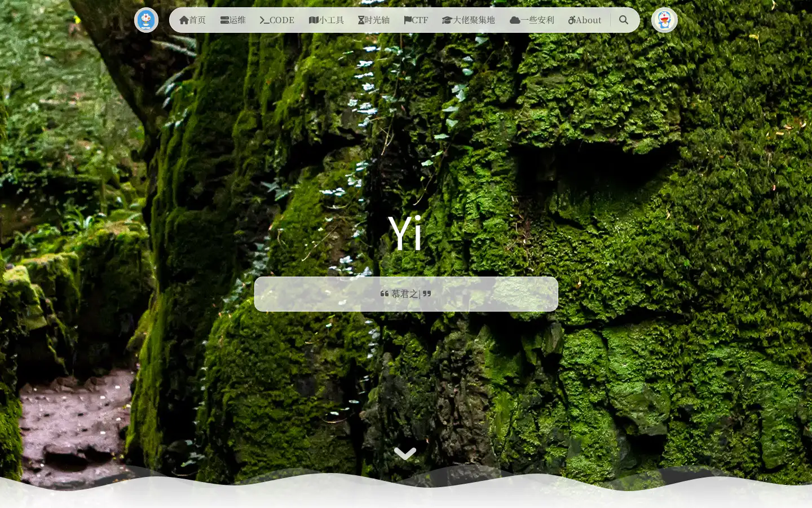Click the server icon beside 运维
812x508 pixels.
pos(224,20)
